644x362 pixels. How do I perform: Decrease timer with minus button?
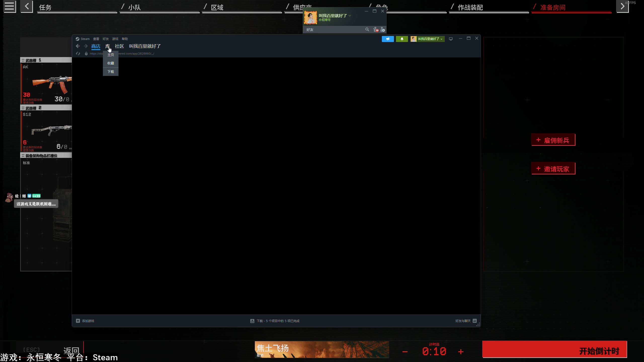(x=405, y=351)
